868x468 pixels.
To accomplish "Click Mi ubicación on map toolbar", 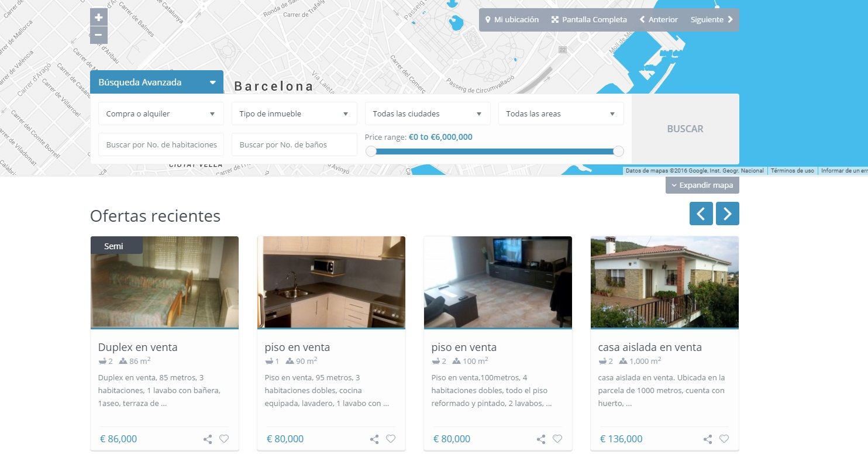I will point(512,19).
